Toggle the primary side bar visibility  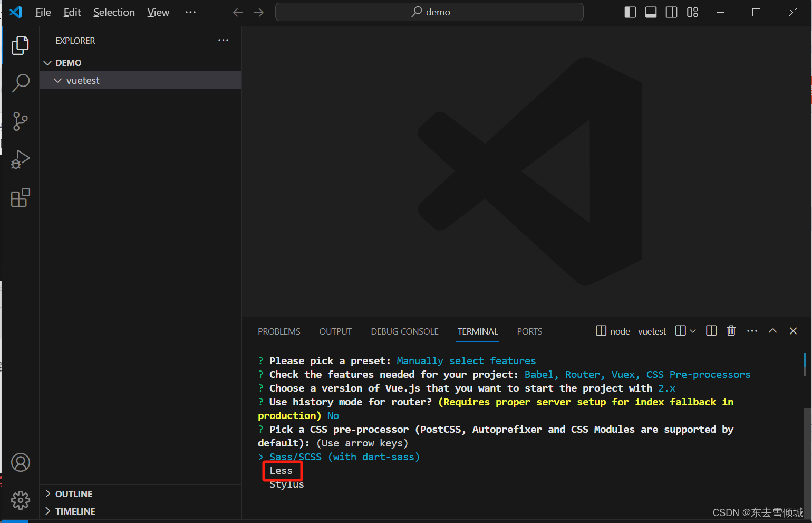point(630,12)
